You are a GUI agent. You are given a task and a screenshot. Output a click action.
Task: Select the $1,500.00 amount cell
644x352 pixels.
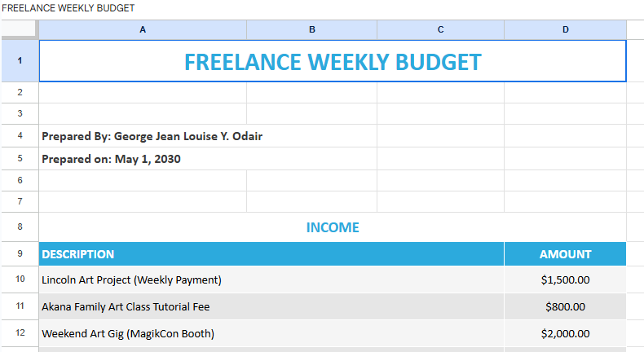565,279
